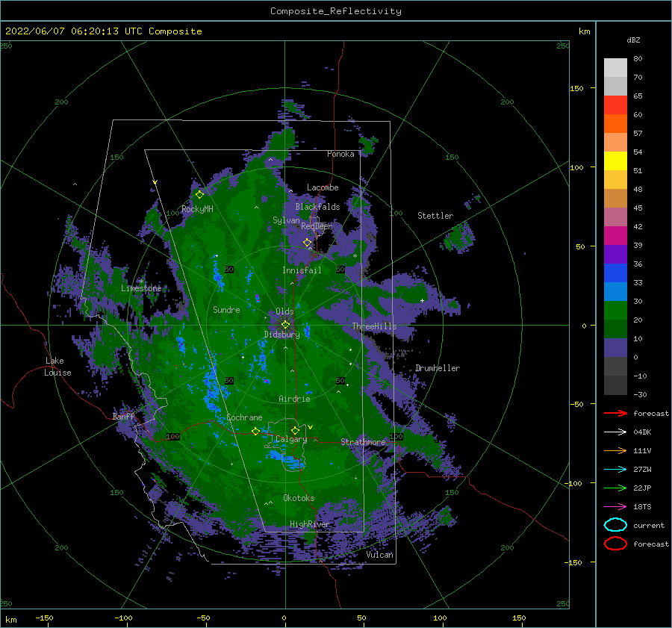Click the Calgary city label
The width and height of the screenshot is (672, 628).
[291, 439]
